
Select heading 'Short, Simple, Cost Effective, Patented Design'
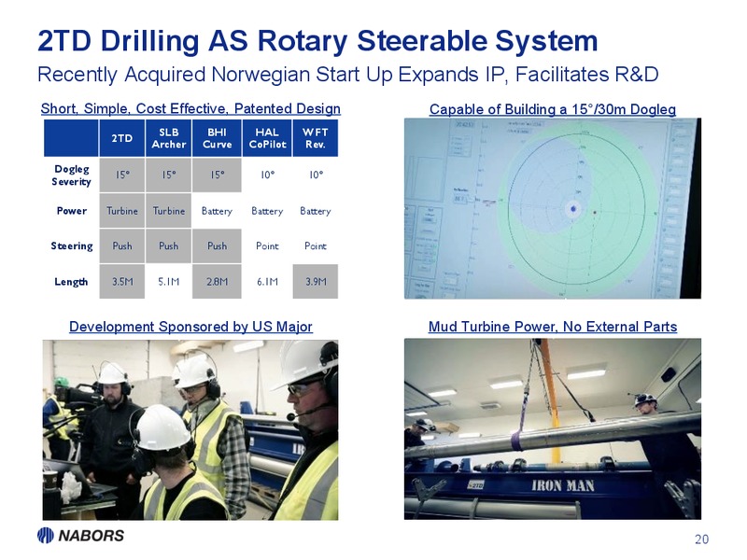(190, 108)
